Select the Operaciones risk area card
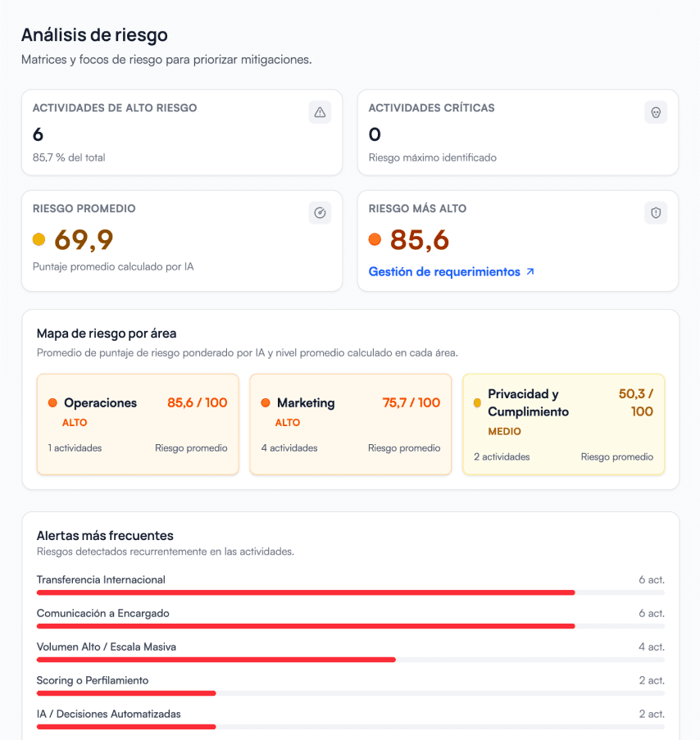The image size is (700, 740). pos(138,424)
